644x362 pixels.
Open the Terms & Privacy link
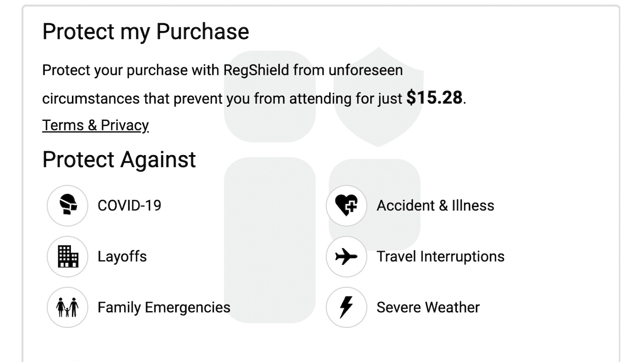[x=96, y=125]
